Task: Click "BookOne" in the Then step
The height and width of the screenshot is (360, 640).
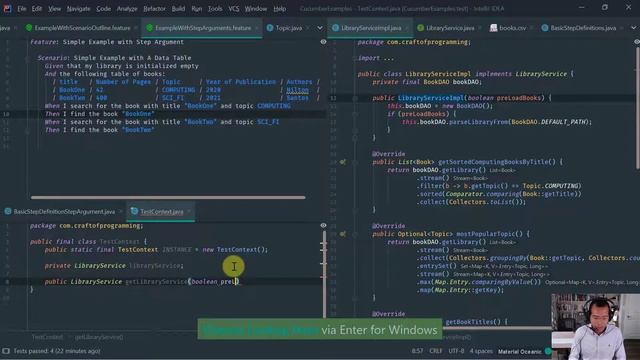Action: coord(139,114)
